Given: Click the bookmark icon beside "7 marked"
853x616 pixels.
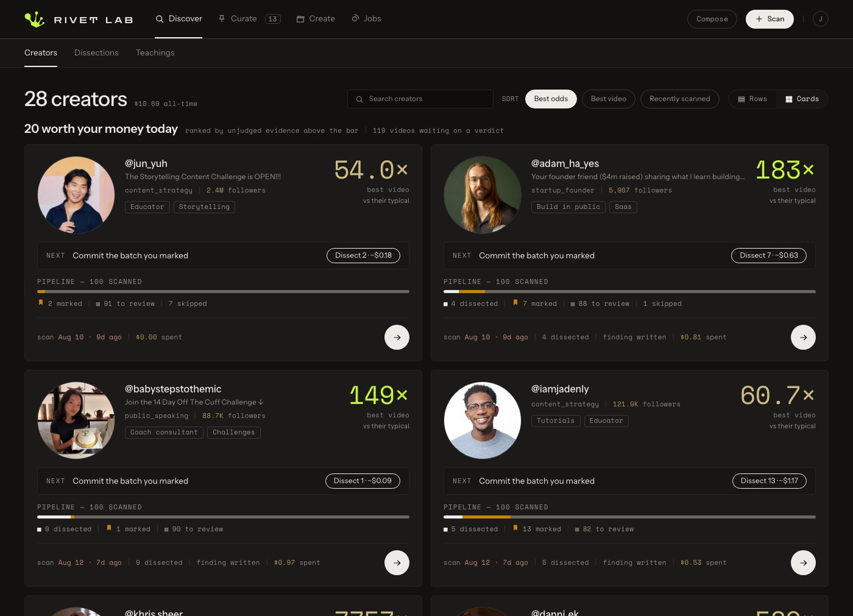Looking at the screenshot, I should [515, 303].
